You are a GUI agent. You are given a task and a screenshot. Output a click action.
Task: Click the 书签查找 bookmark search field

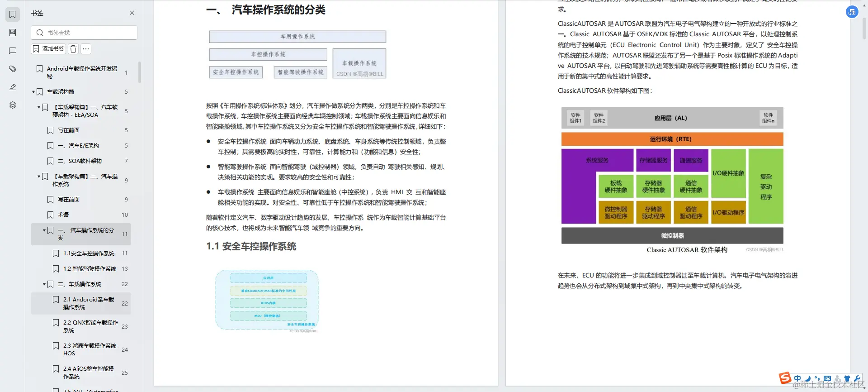[x=84, y=33]
